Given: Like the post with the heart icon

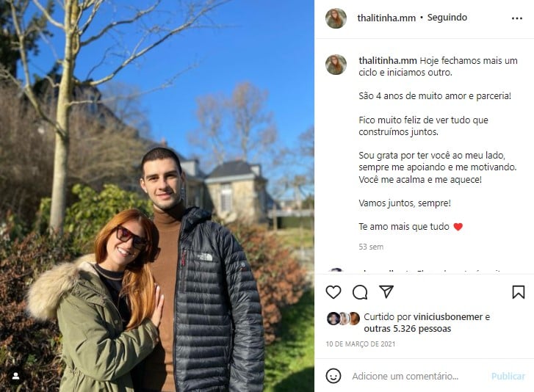Looking at the screenshot, I should [333, 292].
